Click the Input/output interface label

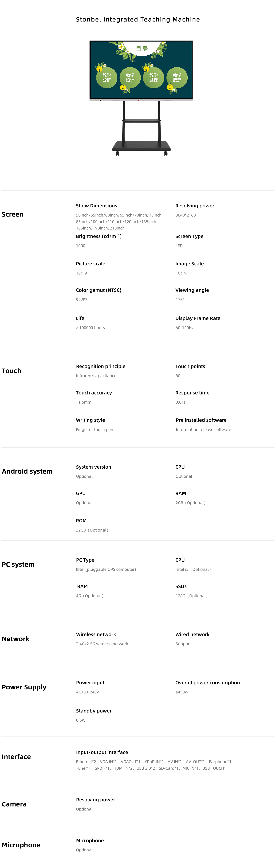(x=102, y=752)
